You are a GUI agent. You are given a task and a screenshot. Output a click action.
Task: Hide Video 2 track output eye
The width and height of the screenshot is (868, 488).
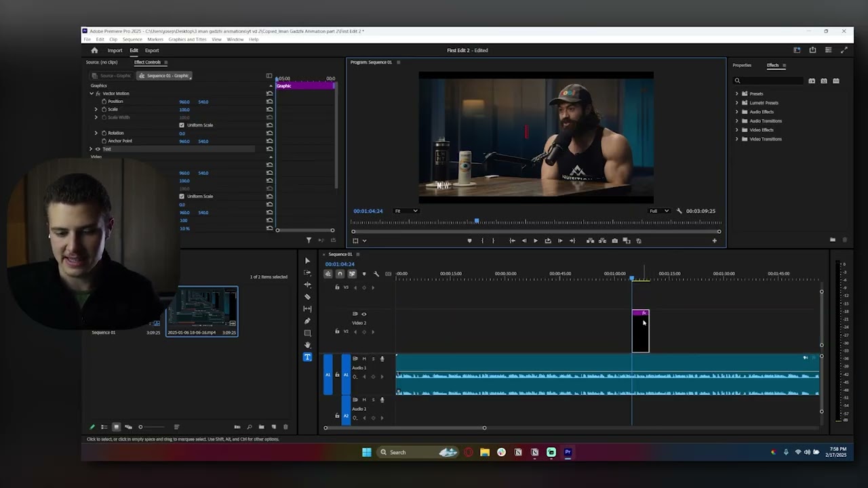(x=363, y=314)
